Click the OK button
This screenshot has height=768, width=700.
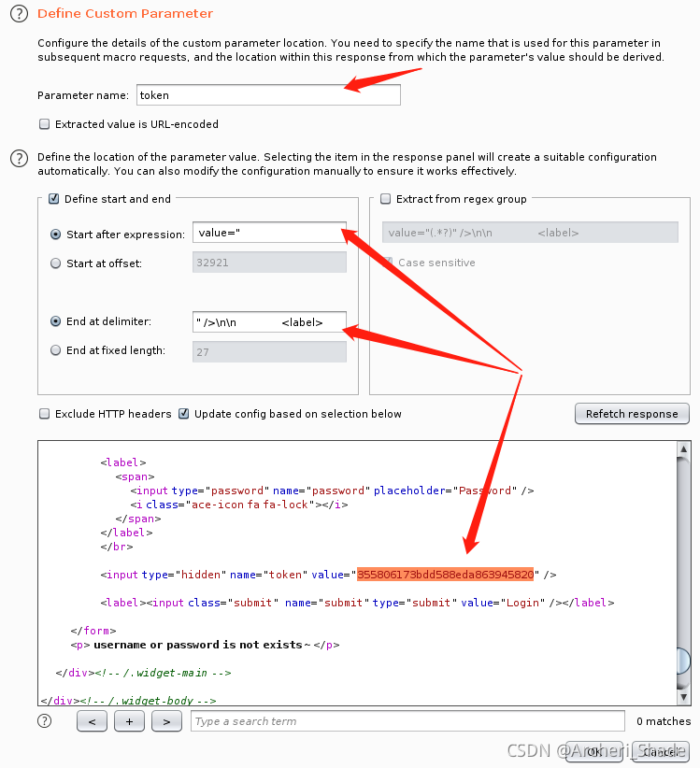[x=594, y=751]
